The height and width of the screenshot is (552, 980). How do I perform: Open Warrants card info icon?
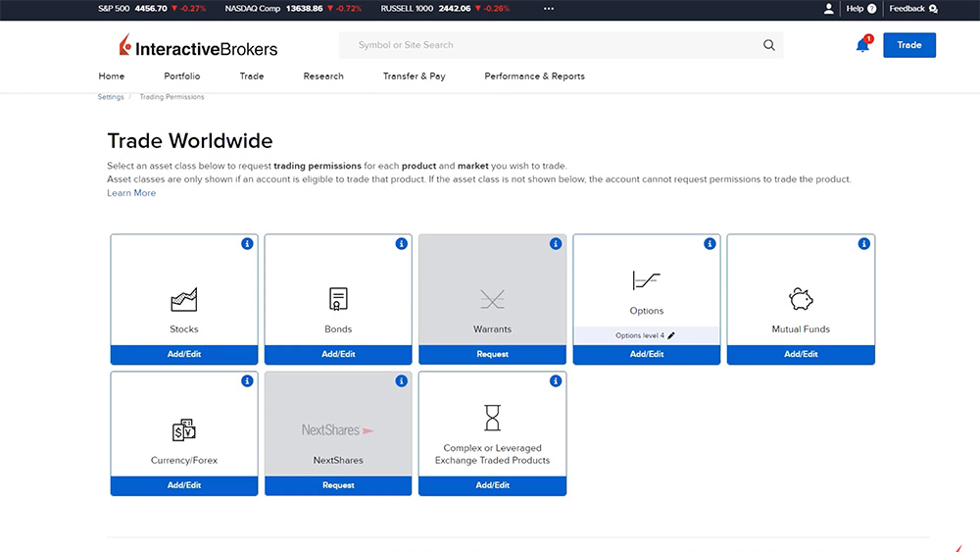pos(556,244)
